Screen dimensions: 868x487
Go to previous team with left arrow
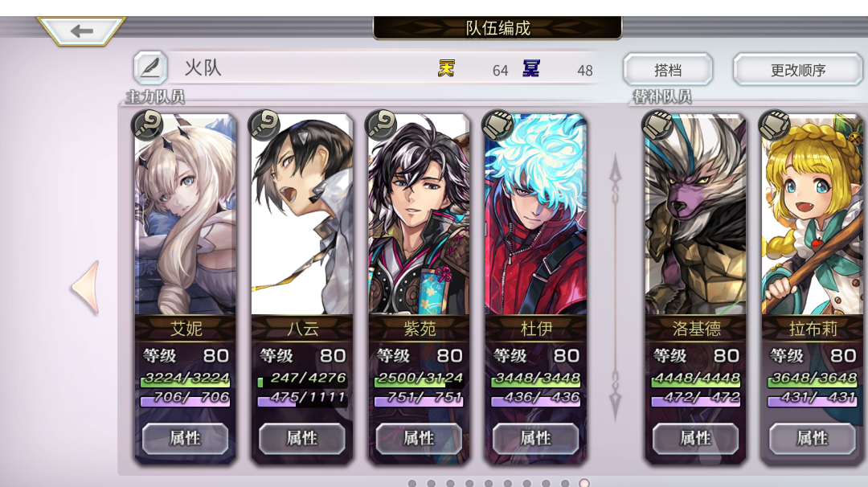(x=86, y=287)
